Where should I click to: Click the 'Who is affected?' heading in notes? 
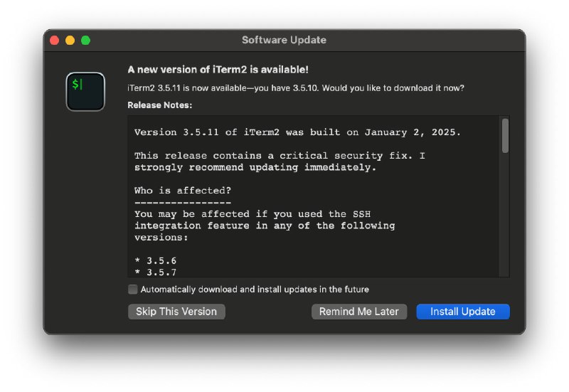(183, 191)
